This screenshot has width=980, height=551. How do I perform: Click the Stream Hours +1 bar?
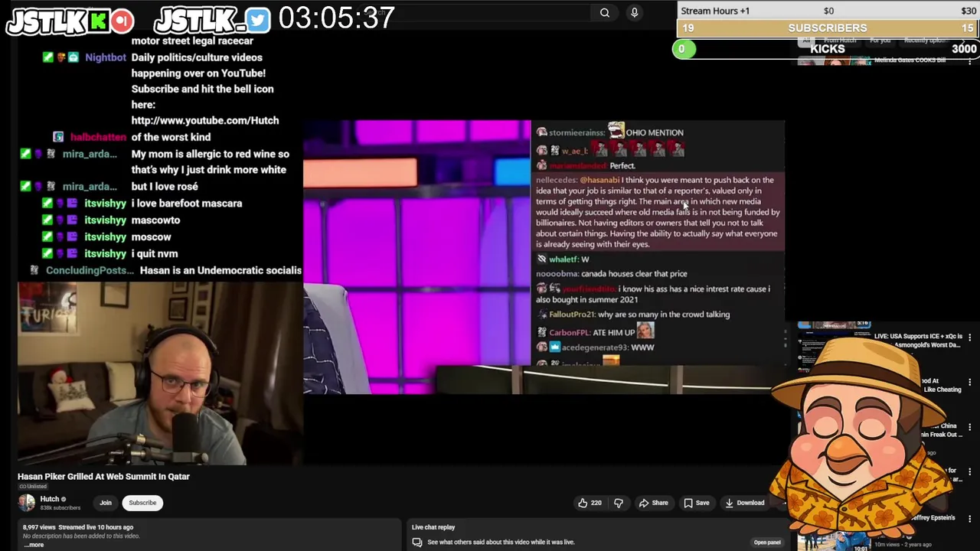[x=828, y=11]
